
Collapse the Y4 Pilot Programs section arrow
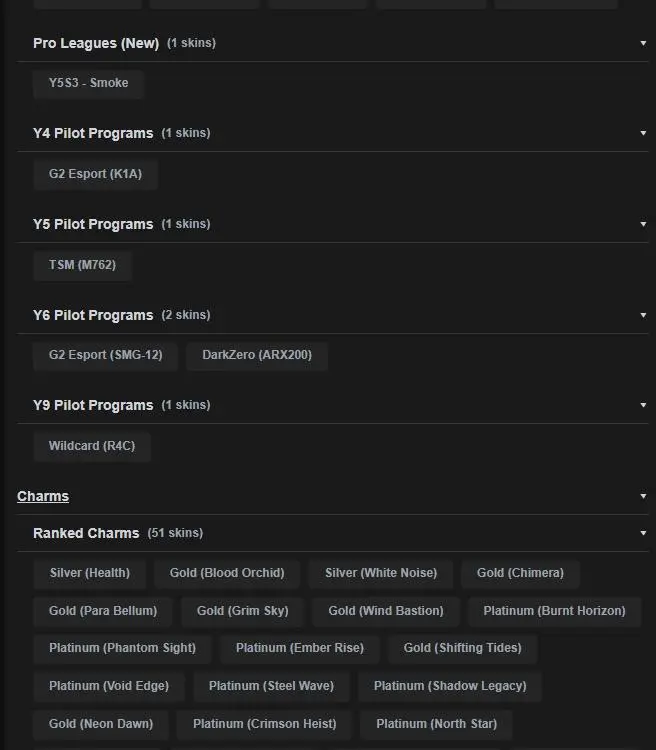[x=643, y=134]
